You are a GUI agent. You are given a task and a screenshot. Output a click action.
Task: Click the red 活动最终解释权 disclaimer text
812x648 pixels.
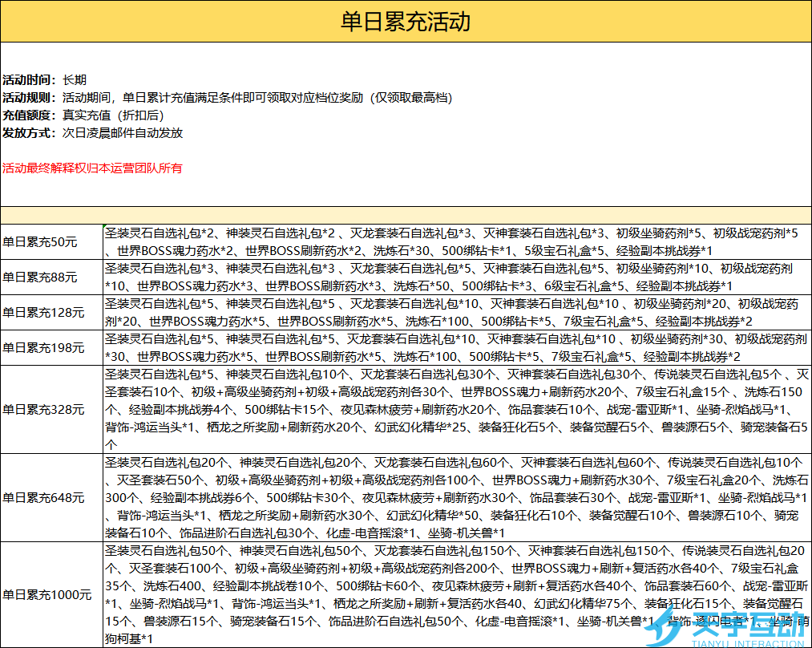click(92, 168)
